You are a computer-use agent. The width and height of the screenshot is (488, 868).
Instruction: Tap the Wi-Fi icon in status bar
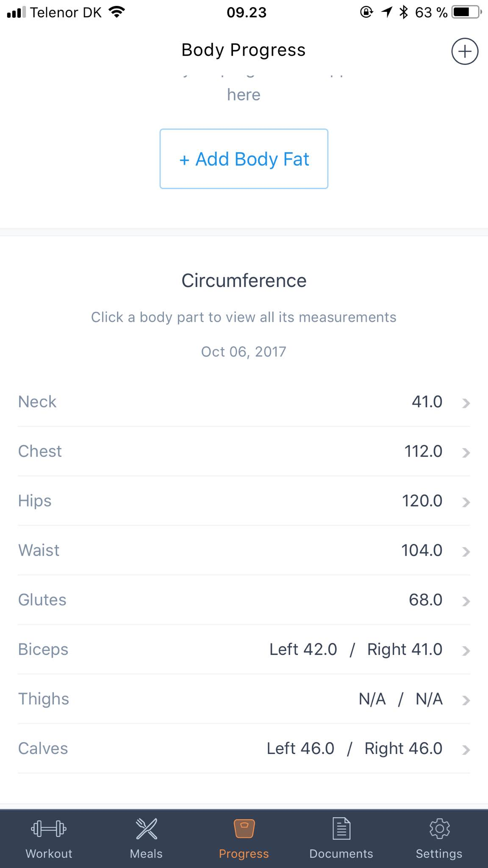coord(116,12)
